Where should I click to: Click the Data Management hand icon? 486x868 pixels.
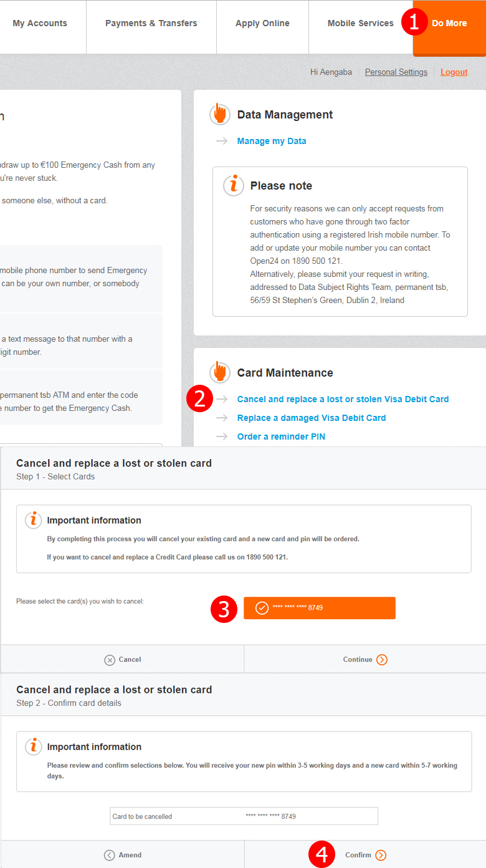(x=220, y=114)
